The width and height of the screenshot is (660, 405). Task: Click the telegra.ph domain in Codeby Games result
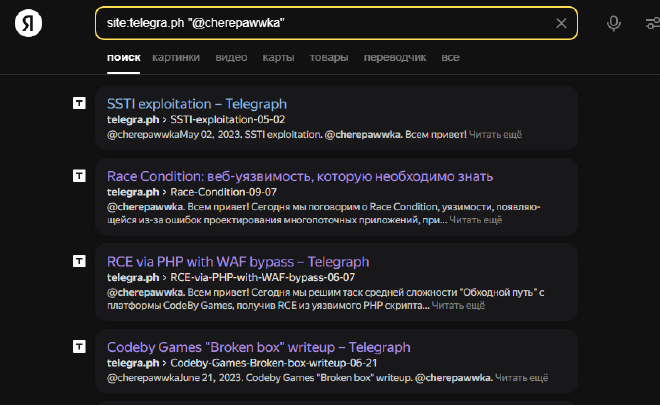click(x=133, y=363)
